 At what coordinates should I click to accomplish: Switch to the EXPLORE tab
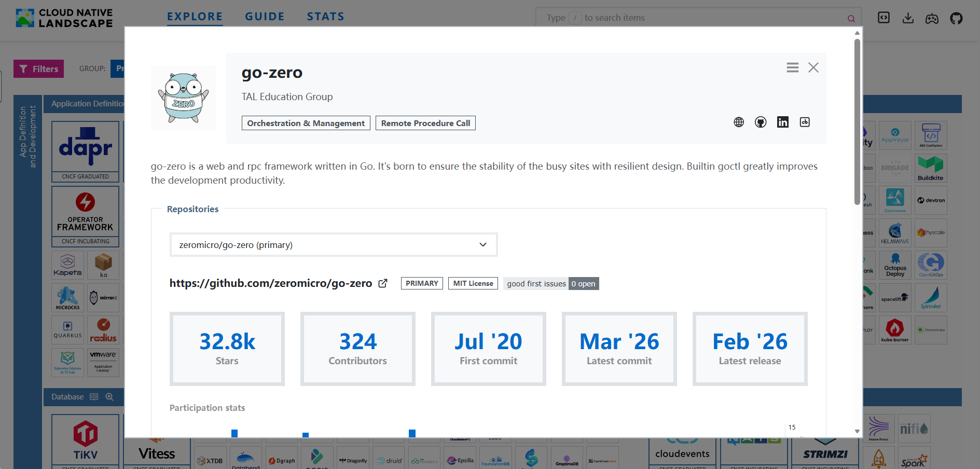coord(195,17)
